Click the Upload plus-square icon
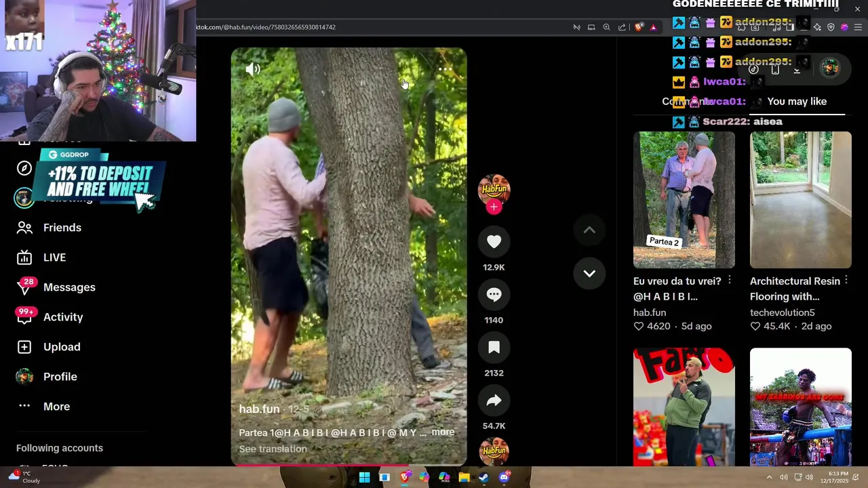The image size is (868, 488). pyautogui.click(x=24, y=347)
